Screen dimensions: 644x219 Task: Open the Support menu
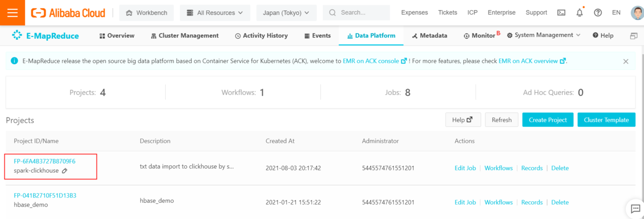[x=536, y=12]
